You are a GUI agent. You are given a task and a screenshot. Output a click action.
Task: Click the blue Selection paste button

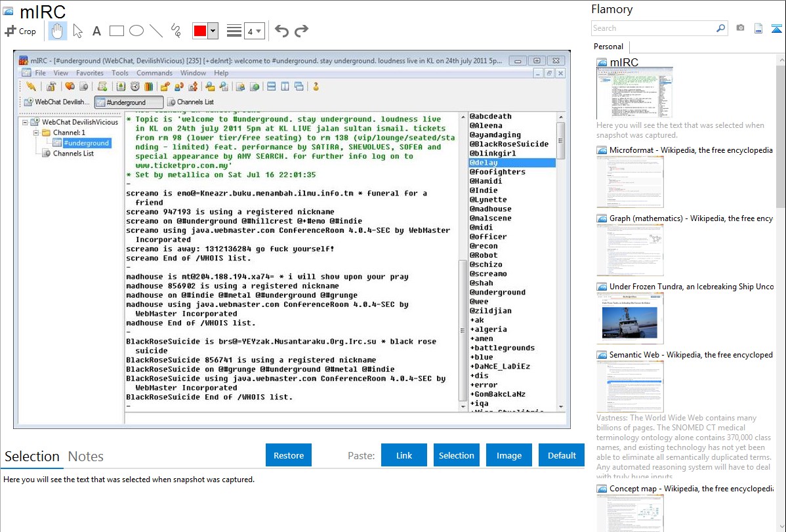pyautogui.click(x=457, y=455)
